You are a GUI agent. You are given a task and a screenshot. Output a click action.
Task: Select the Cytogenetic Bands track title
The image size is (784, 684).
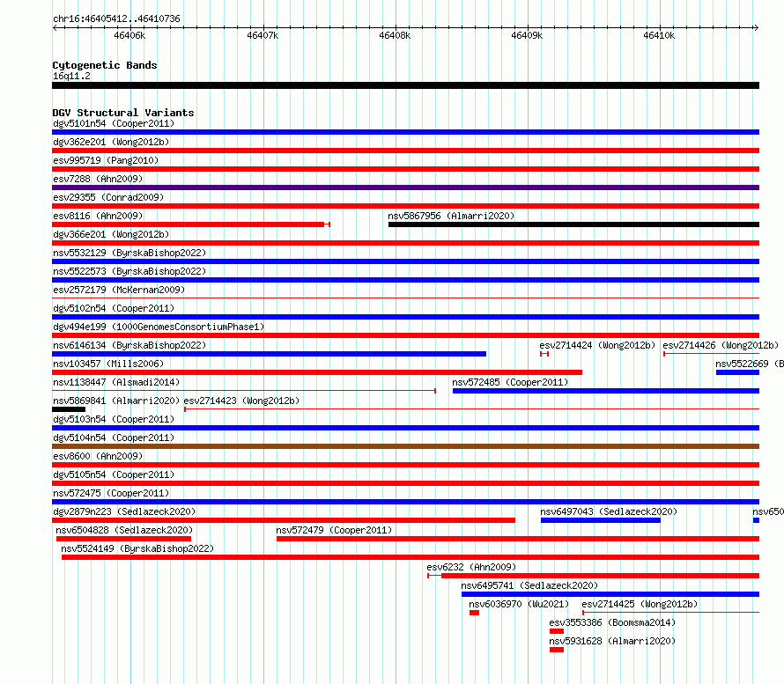pyautogui.click(x=105, y=65)
